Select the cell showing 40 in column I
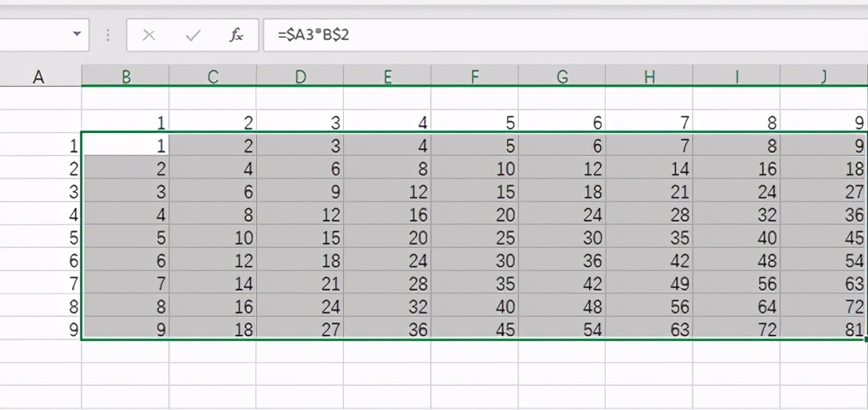 click(736, 236)
